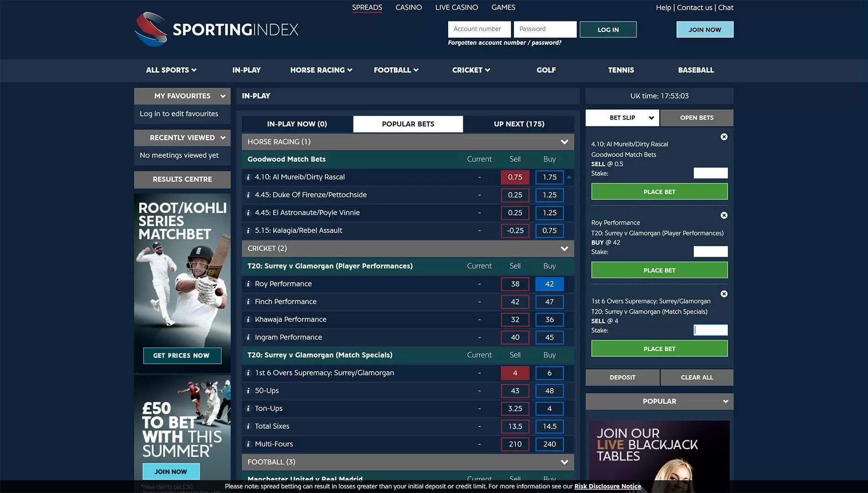Open the Cricket nav dropdown

coord(471,70)
